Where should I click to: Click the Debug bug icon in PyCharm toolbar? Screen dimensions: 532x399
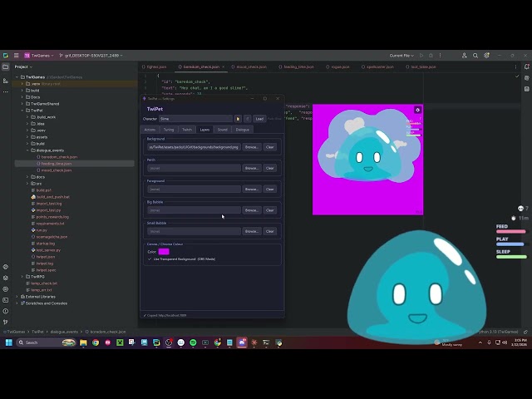[x=431, y=56]
